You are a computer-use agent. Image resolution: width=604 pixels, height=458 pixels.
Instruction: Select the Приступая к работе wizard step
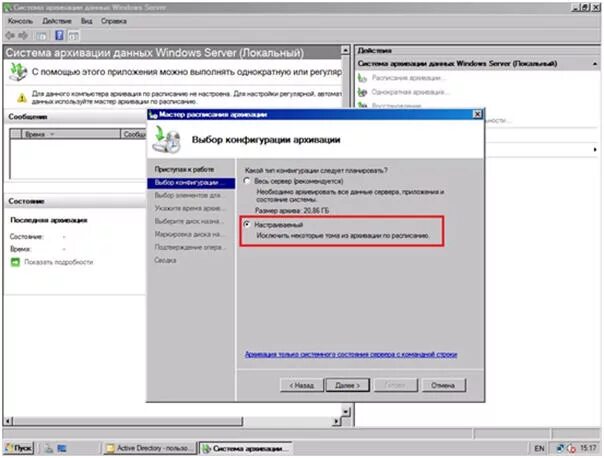coord(184,169)
